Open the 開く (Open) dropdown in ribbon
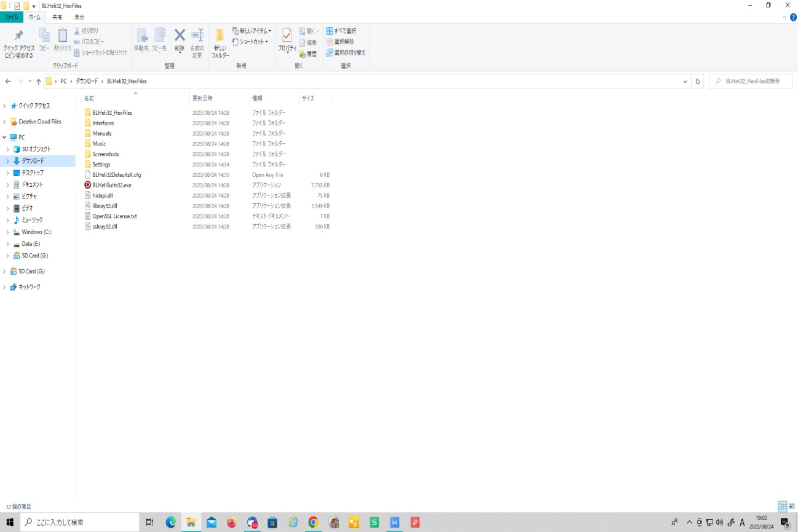 click(309, 31)
